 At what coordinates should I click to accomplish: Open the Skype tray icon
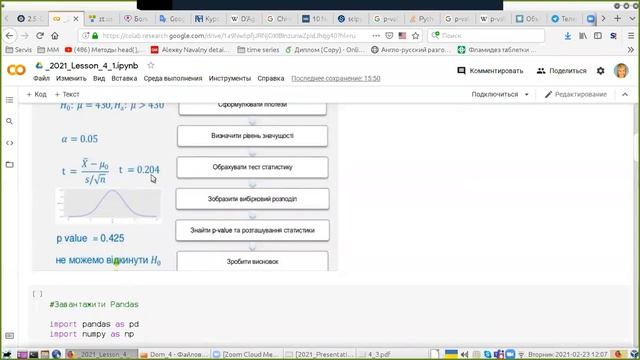[488, 354]
